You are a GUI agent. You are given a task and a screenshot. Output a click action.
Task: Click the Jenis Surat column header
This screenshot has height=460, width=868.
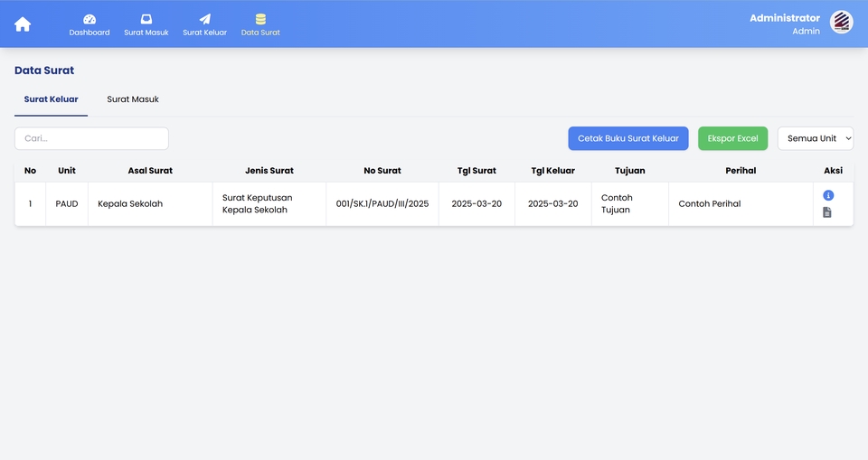[269, 171]
